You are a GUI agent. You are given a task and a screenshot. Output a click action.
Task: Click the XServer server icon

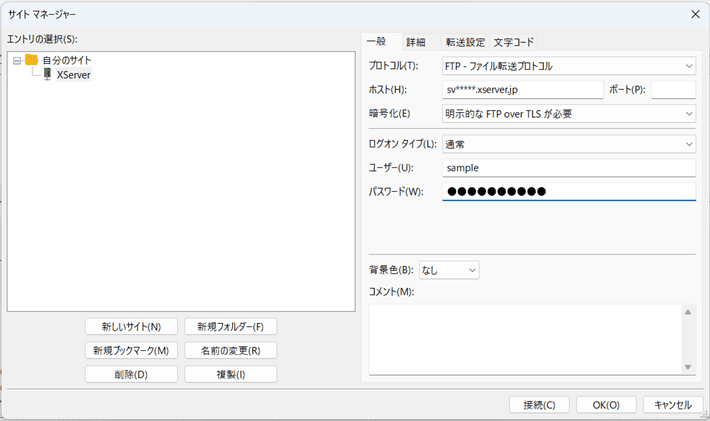(x=47, y=74)
